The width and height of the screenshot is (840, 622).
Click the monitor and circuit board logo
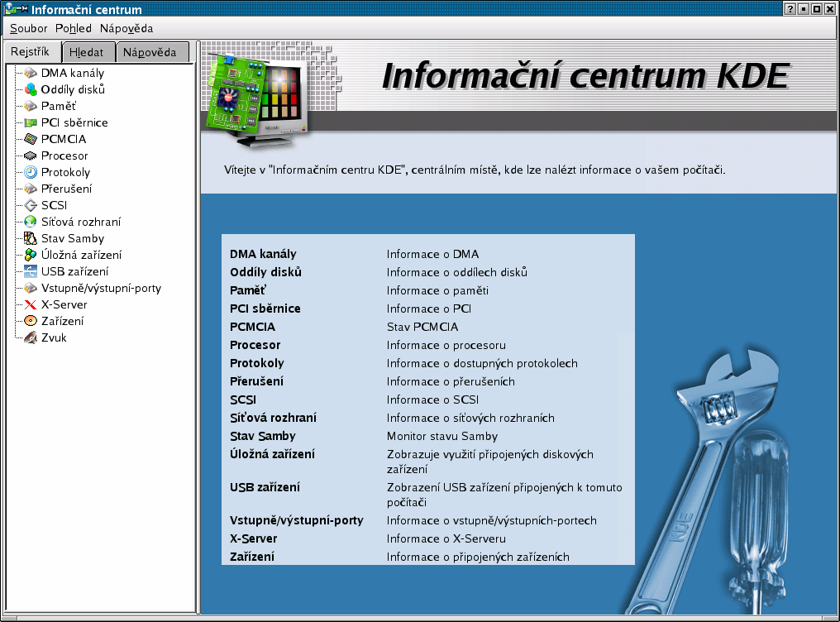click(x=258, y=99)
